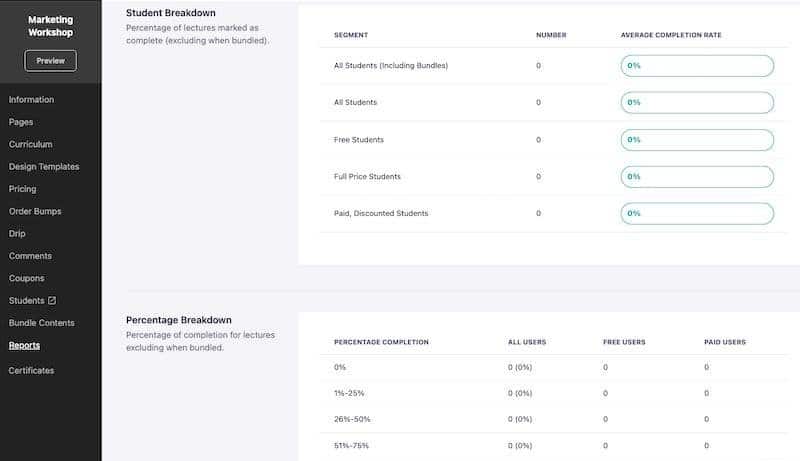Click the external link icon beside Students
Image resolution: width=800 pixels, height=461 pixels.
[x=52, y=300]
